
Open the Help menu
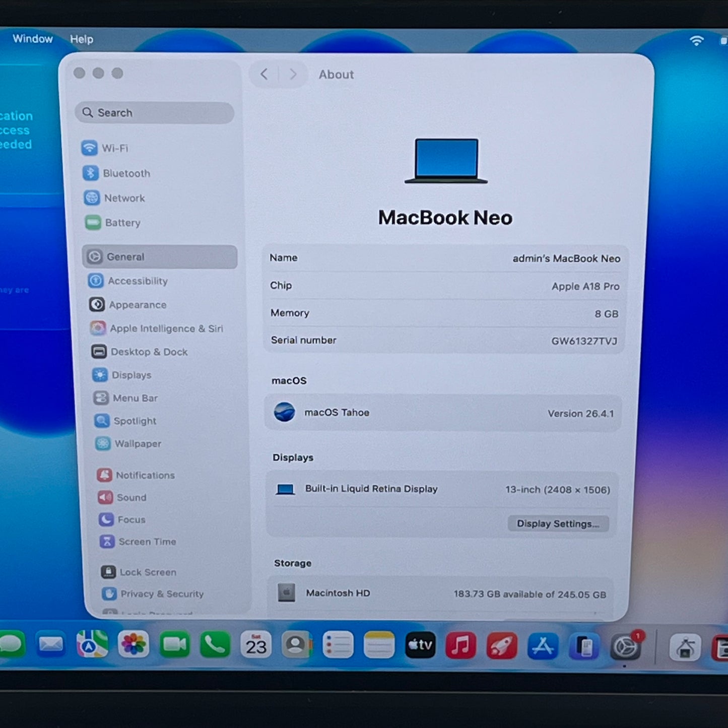(82, 39)
